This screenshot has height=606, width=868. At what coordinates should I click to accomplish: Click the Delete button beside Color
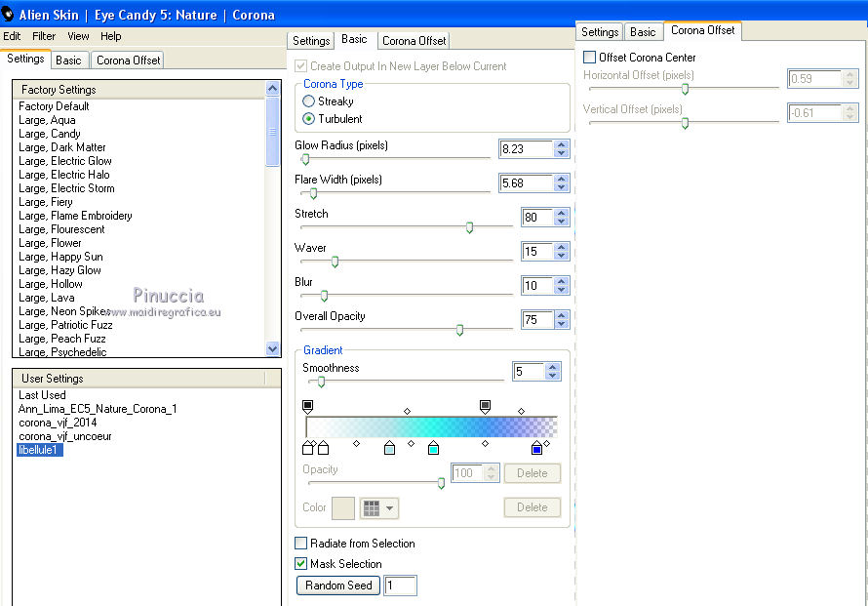coord(532,506)
